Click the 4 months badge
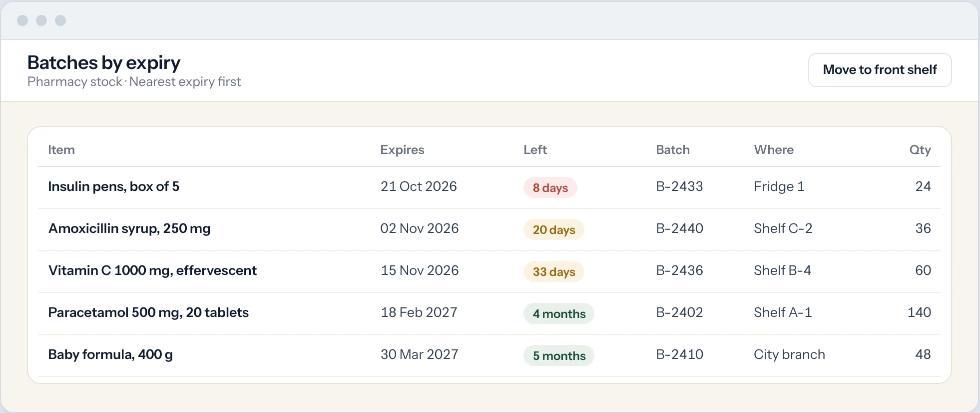Screen dimensions: 980x413 pyautogui.click(x=559, y=313)
